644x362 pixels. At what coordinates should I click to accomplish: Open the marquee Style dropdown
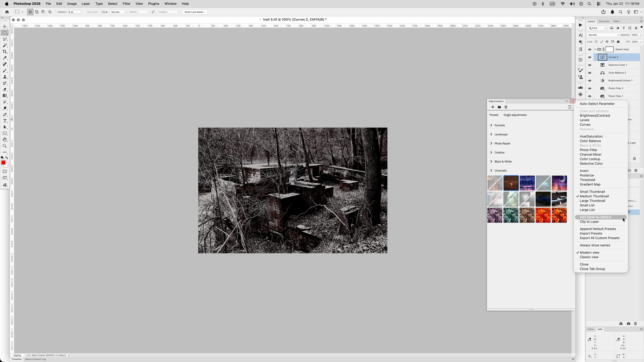click(118, 12)
